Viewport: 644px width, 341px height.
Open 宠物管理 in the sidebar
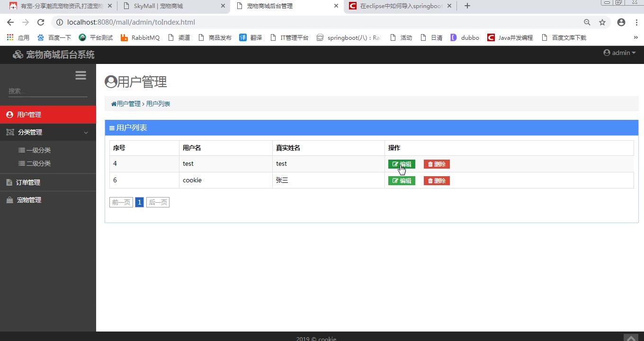point(29,200)
